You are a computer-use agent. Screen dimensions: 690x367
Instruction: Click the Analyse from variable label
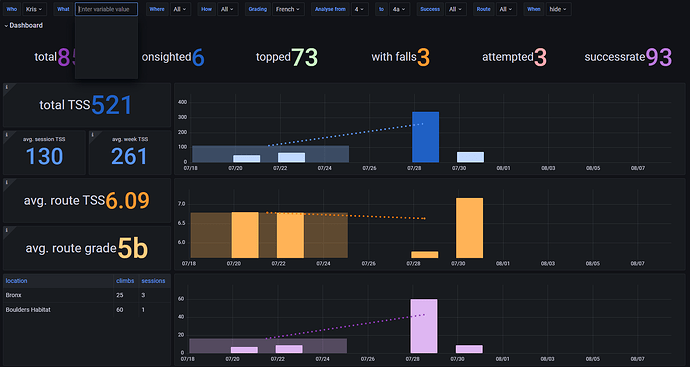coord(330,9)
